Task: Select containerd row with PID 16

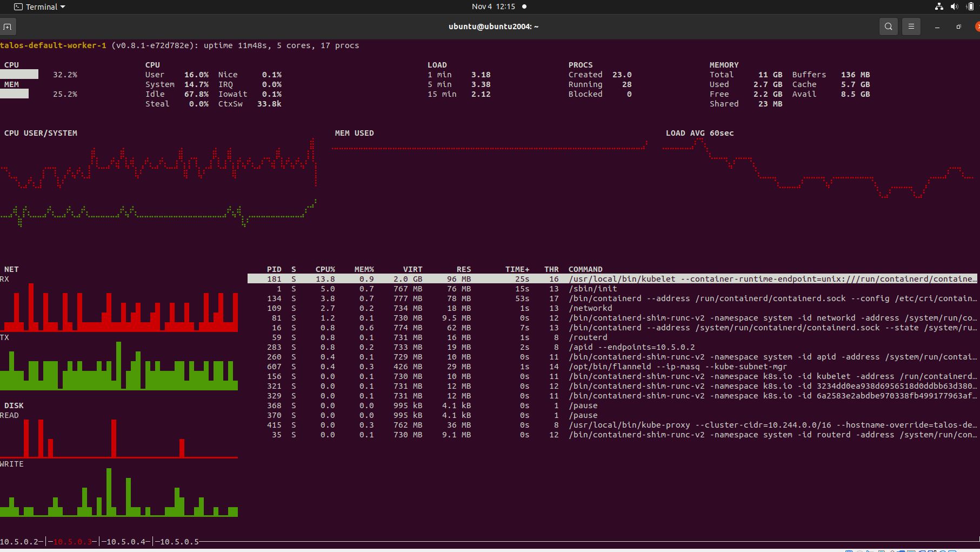Action: (612, 328)
